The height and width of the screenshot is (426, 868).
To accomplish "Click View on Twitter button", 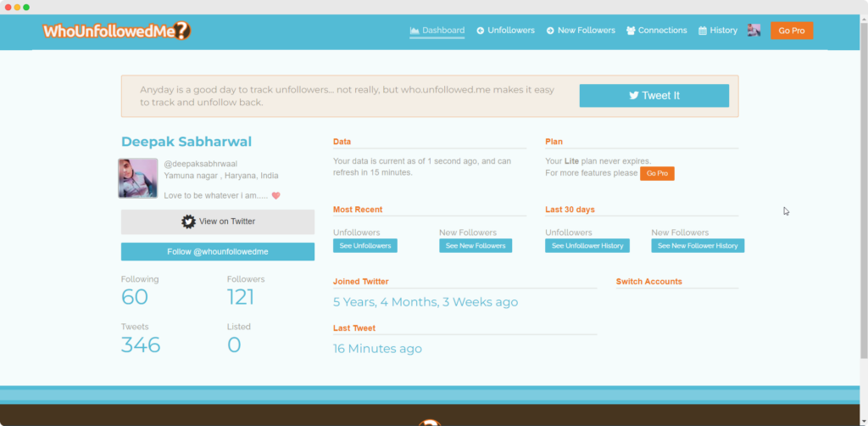I will (x=218, y=221).
